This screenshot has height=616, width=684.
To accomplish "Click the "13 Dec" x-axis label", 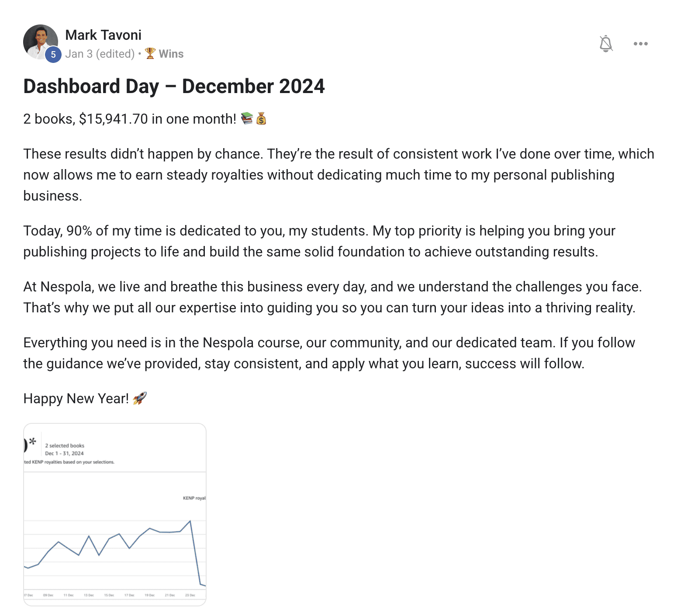I will (x=89, y=595).
